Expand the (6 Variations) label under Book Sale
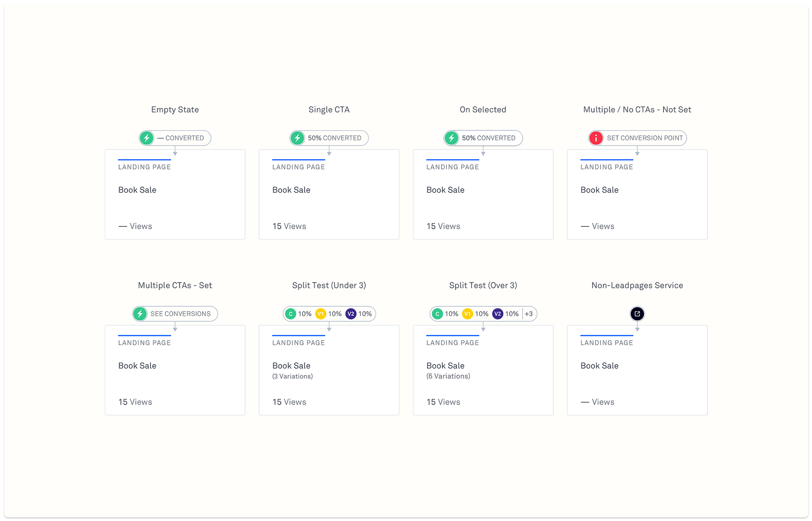The width and height of the screenshot is (812, 521). (448, 376)
